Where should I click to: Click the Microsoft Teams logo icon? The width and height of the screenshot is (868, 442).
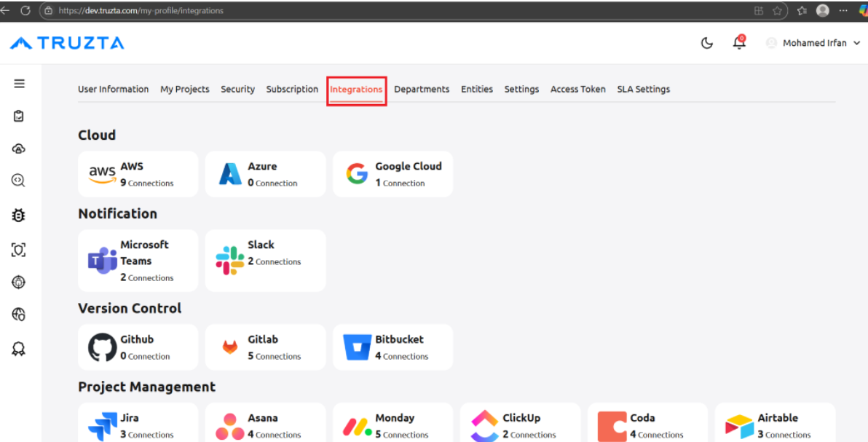pos(103,261)
